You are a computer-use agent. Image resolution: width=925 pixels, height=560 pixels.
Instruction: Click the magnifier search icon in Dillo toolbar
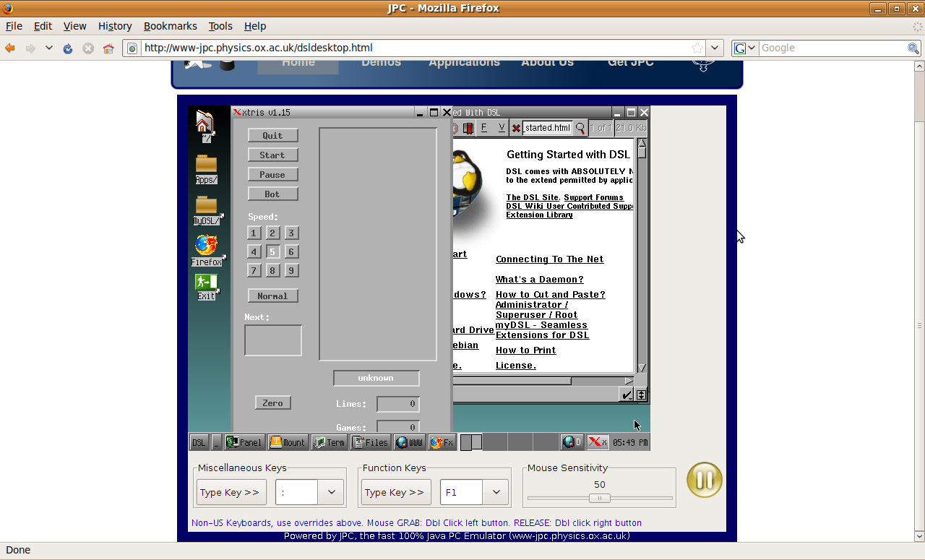[x=580, y=129]
